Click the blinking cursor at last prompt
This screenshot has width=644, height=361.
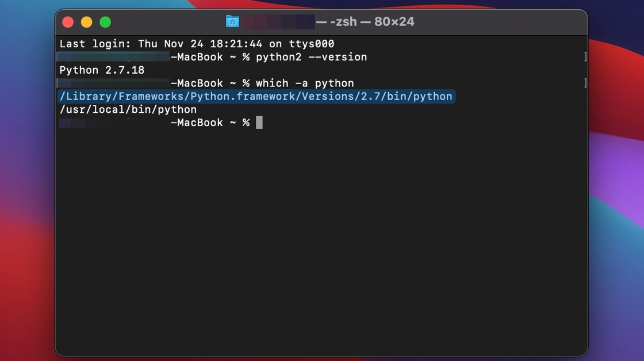click(259, 123)
